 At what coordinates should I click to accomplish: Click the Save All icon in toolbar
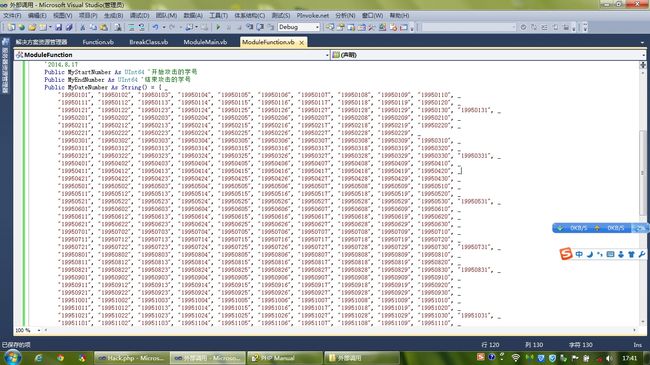[x=69, y=27]
